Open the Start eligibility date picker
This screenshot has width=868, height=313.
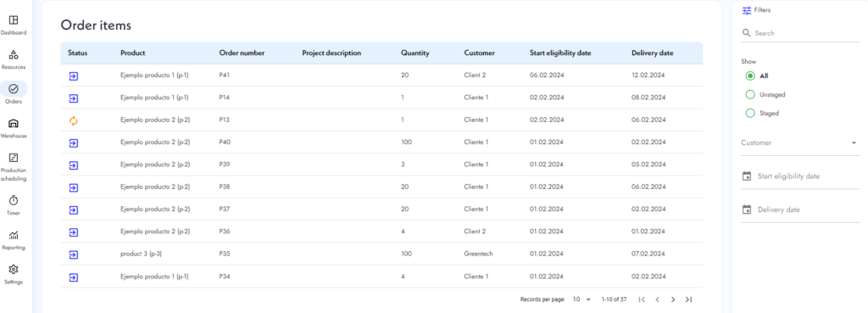(800, 176)
